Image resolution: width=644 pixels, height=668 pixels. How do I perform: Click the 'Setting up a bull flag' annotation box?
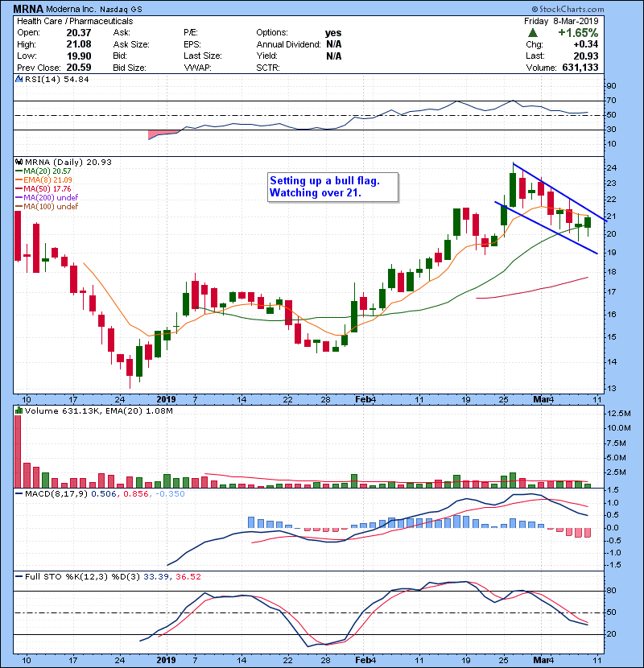(x=333, y=187)
